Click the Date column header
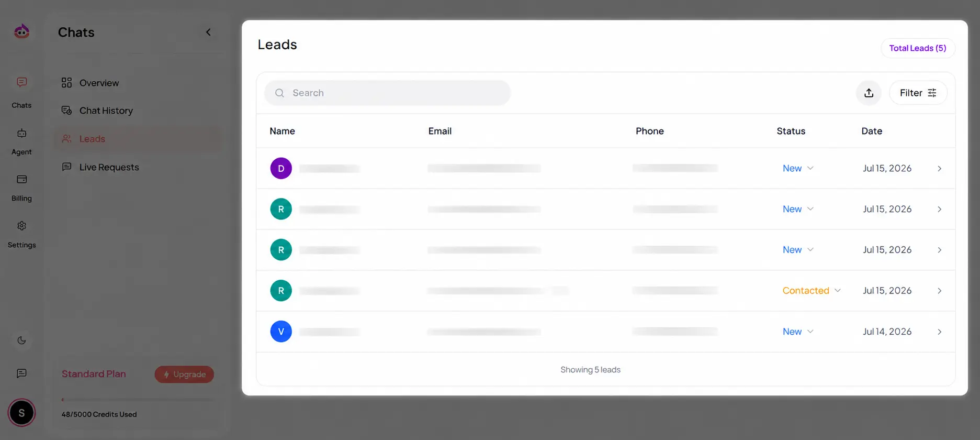Viewport: 980px width, 440px height. tap(872, 131)
